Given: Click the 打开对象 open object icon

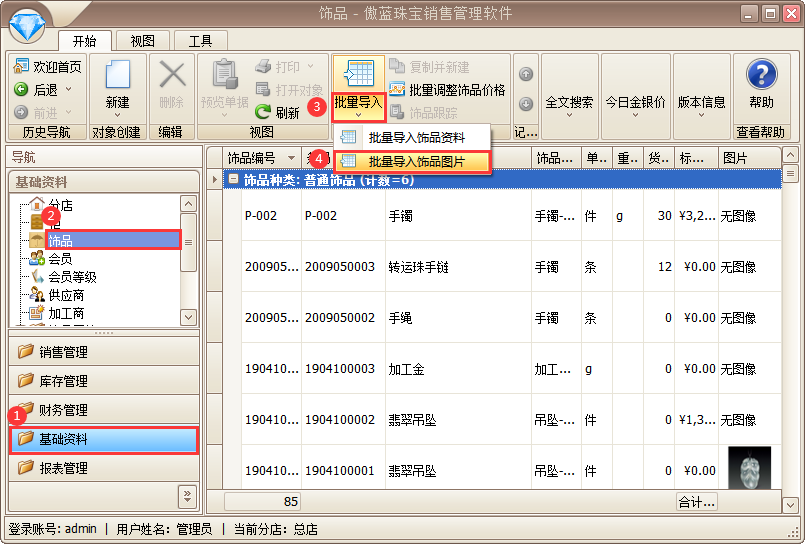Looking at the screenshot, I should point(263,89).
